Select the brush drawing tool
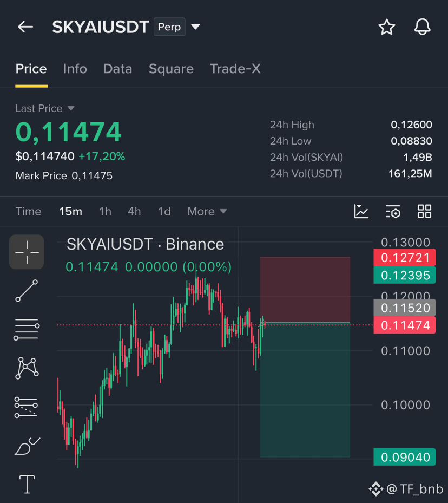Image resolution: width=448 pixels, height=503 pixels. pyautogui.click(x=27, y=446)
